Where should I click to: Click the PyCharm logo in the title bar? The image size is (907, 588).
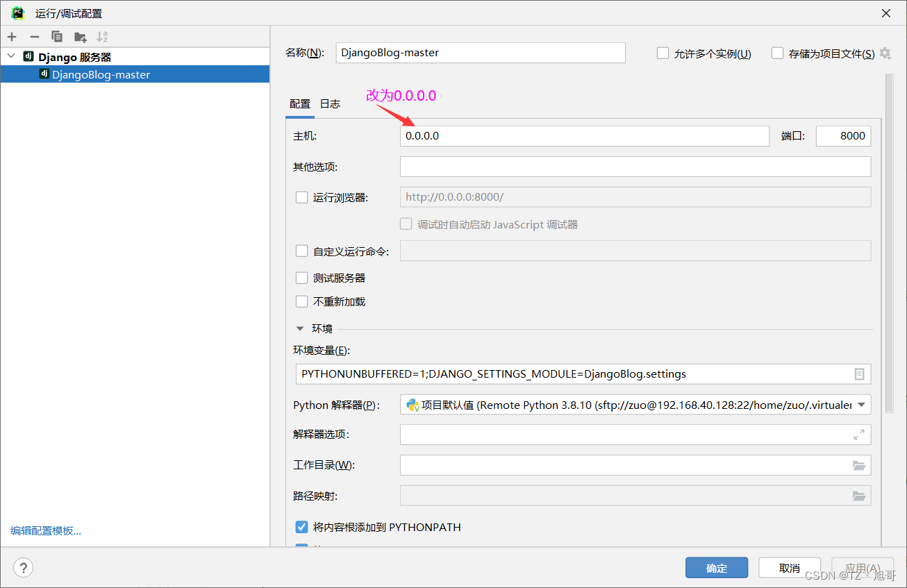point(18,12)
